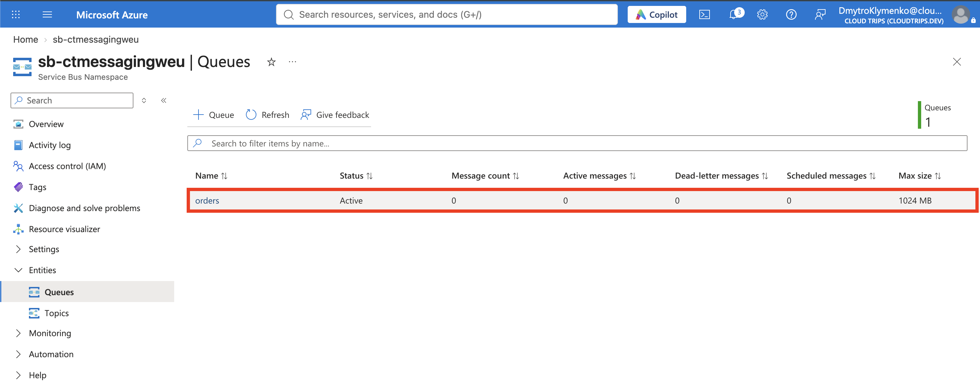The height and width of the screenshot is (392, 980).
Task: Favorite this namespace with star icon
Action: click(x=271, y=62)
